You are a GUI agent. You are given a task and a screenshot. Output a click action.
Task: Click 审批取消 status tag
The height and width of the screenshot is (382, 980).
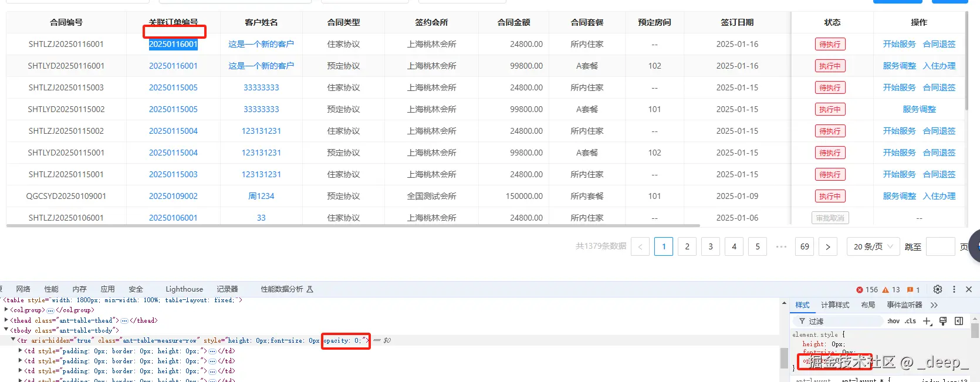point(830,218)
